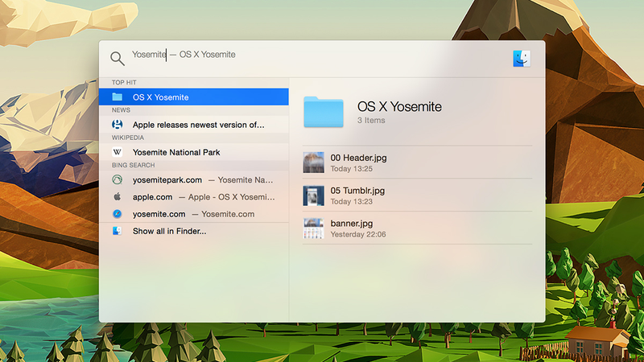
Task: Click the 3 Items label
Action: coord(371,120)
